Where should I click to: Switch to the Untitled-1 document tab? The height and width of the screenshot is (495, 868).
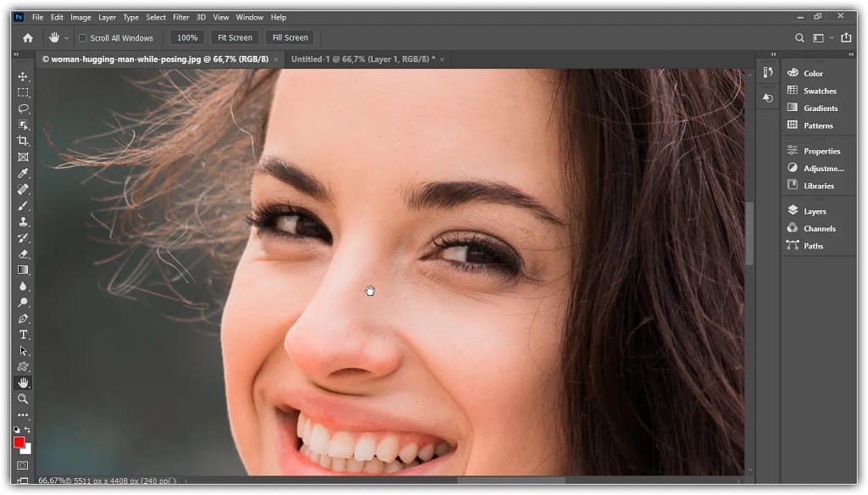(361, 59)
